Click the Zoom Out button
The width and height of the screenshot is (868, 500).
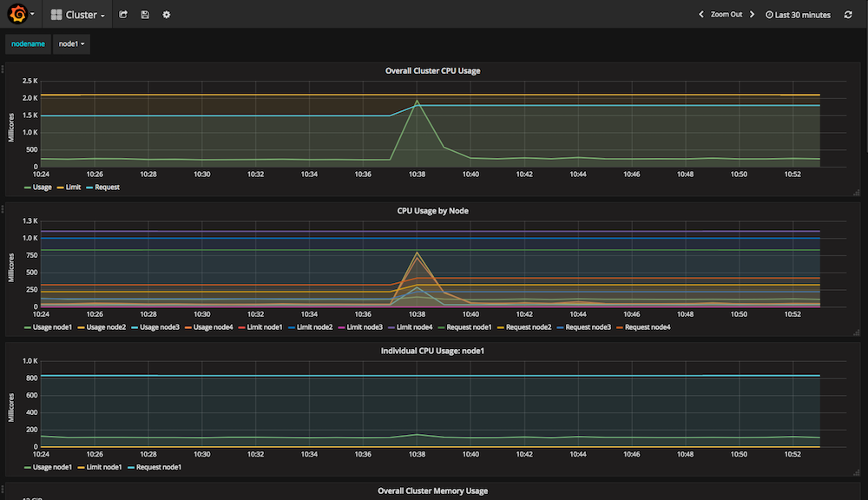727,15
